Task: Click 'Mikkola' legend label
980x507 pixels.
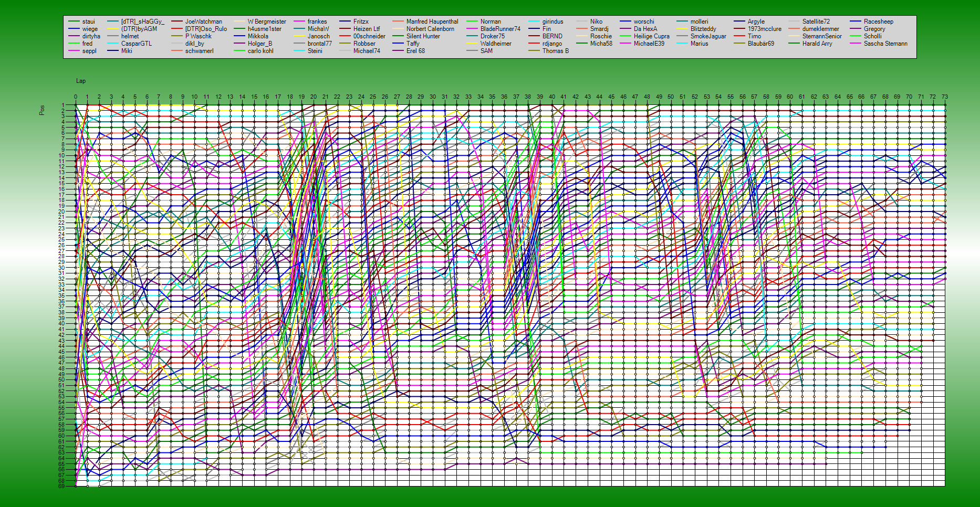Action: (258, 36)
